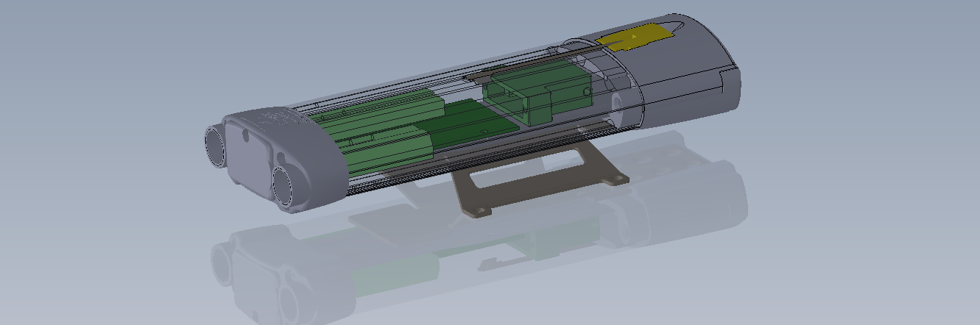980x325 pixels.
Task: Click the mounting hole on the bracket's left foot
Action: 482,212
